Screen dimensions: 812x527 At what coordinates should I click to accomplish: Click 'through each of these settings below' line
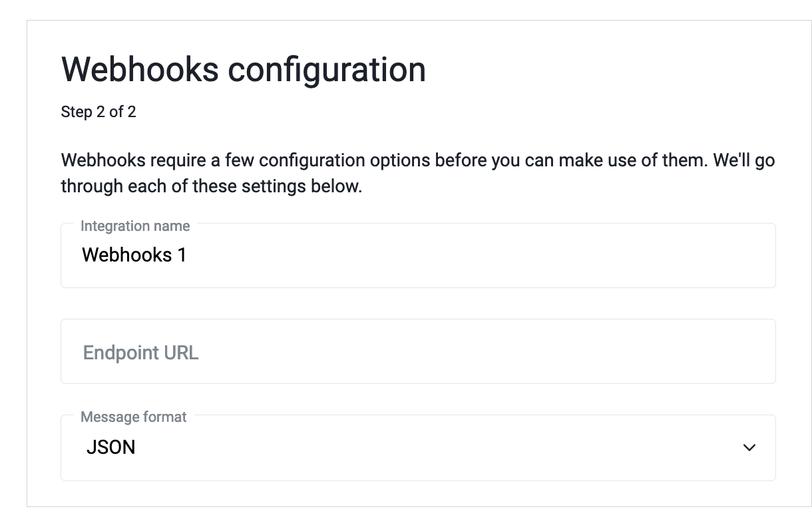(211, 186)
